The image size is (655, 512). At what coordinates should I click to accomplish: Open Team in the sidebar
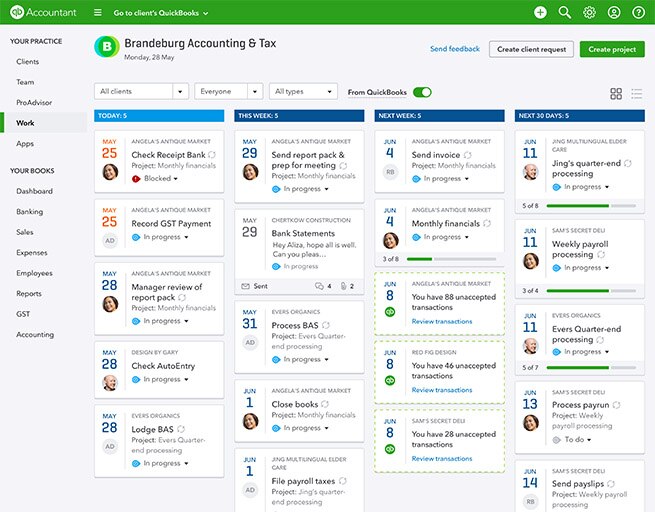pos(25,82)
